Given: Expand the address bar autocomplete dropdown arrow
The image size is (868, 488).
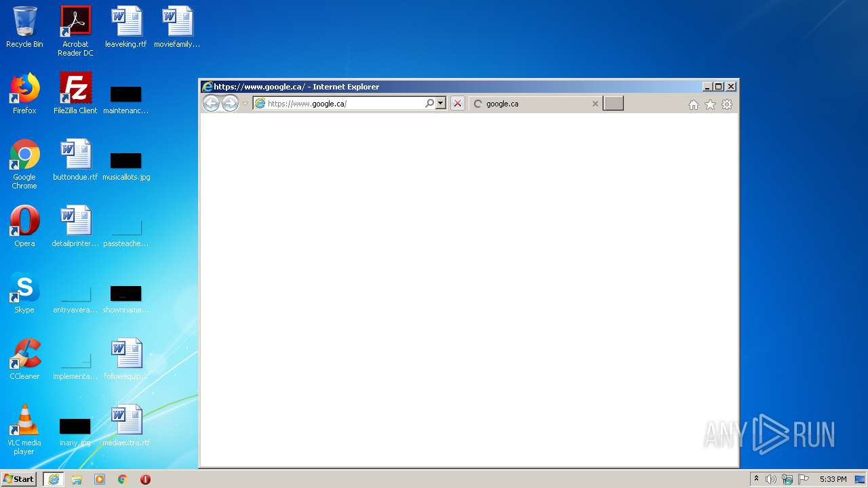Looking at the screenshot, I should tap(441, 104).
